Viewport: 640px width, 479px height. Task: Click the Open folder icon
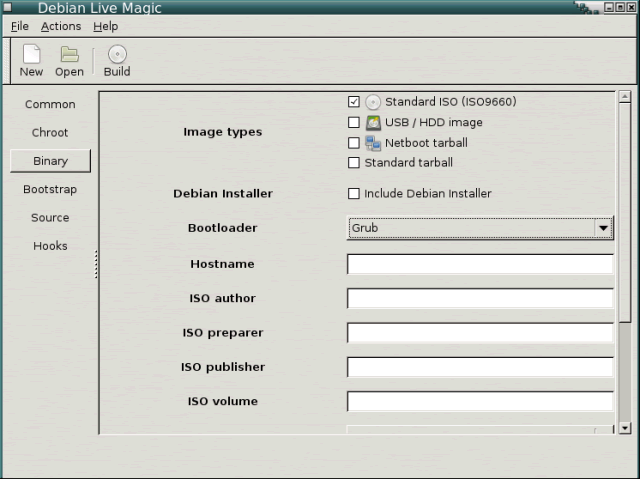point(69,54)
